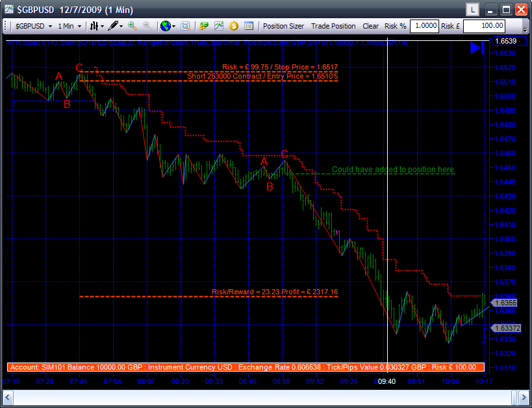Click the 09:40 crosshair time label
Screen dimensions: 532x408
(386, 381)
